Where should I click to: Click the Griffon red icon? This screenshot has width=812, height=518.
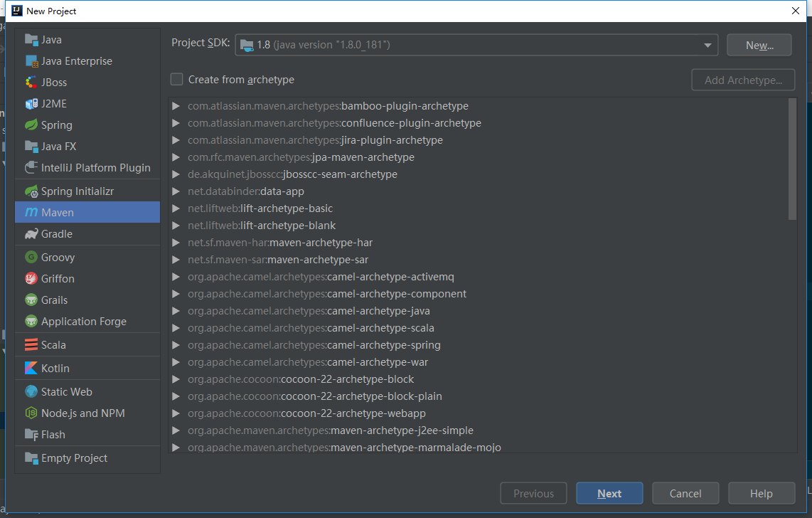pyautogui.click(x=31, y=279)
